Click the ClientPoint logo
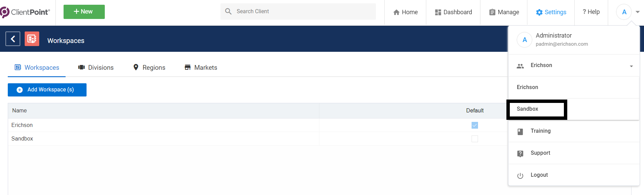Viewport: 644px width, 195px height. click(x=25, y=12)
